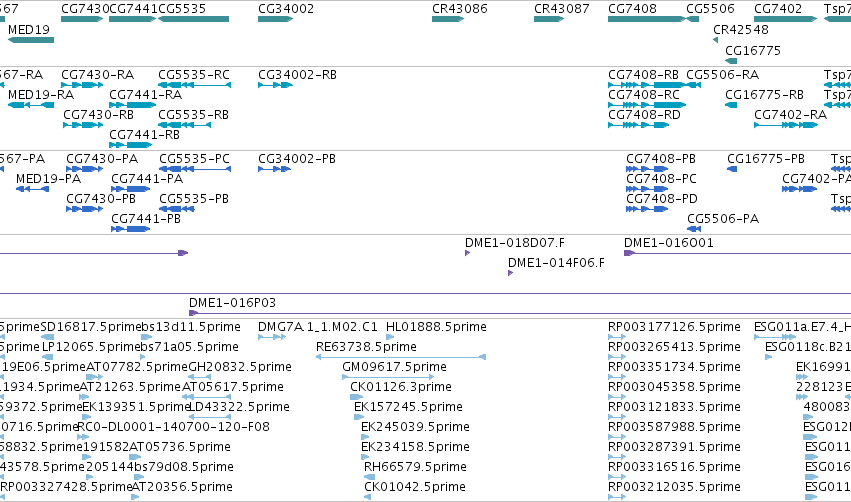Select protein CG7441-PA label
Screen dimensions: 851x502
pyautogui.click(x=147, y=179)
